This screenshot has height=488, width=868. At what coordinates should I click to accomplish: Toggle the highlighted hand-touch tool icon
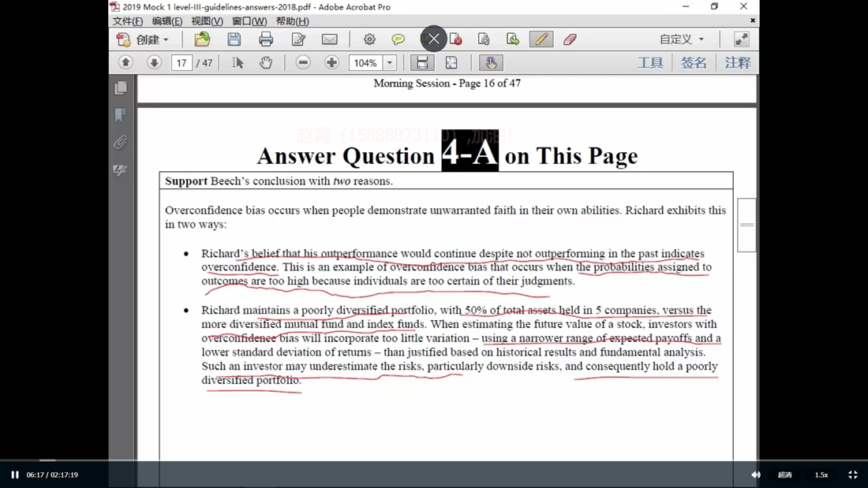click(x=491, y=62)
